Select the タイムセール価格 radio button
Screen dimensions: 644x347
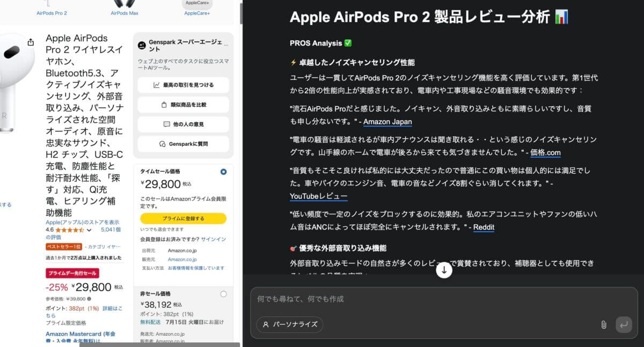pos(223,172)
